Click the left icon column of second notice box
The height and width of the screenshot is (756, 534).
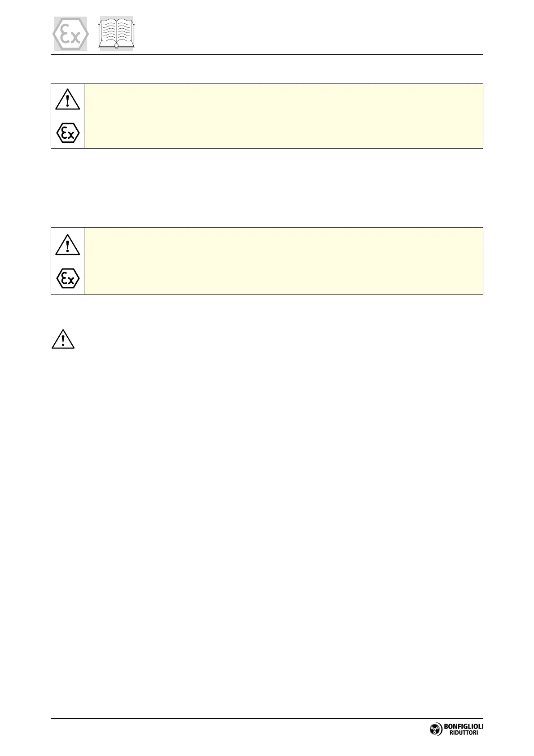[x=68, y=261]
